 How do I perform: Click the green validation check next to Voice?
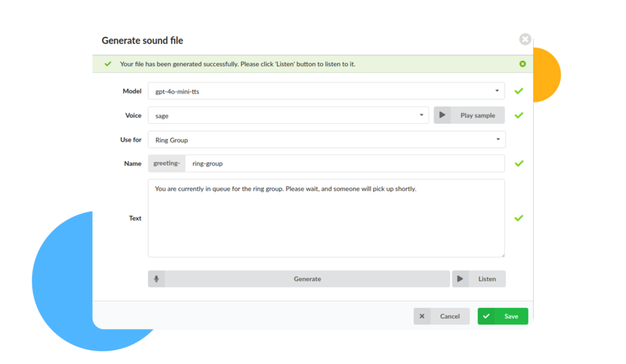click(519, 115)
